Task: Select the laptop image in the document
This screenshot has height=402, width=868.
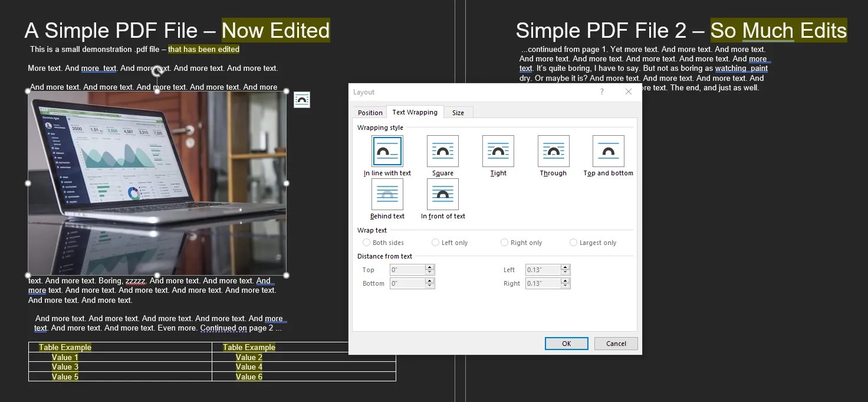Action: (156, 183)
